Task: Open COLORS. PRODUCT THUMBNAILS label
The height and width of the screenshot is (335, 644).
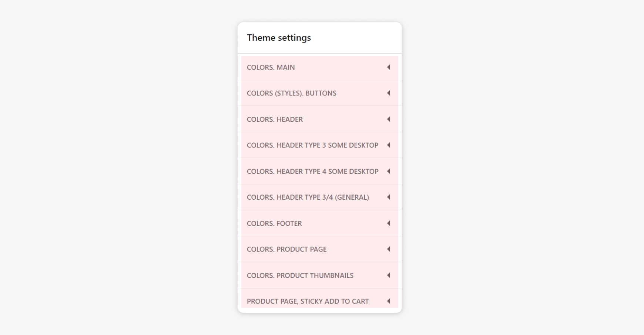Action: coord(300,275)
